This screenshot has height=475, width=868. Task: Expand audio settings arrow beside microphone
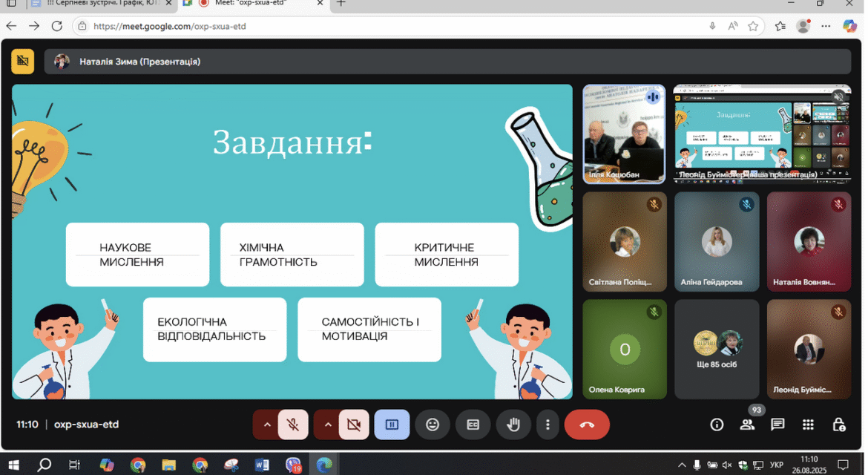click(267, 425)
